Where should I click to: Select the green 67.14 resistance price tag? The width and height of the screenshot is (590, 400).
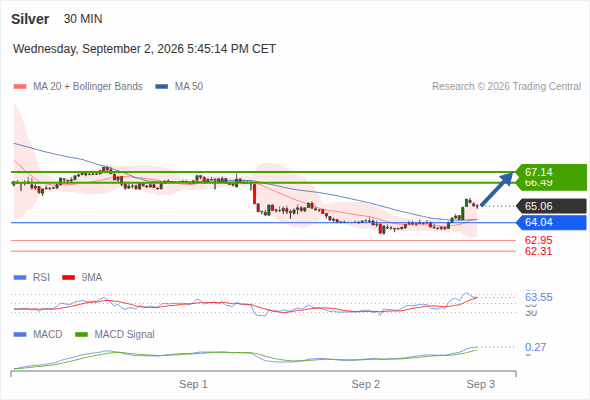[551, 172]
